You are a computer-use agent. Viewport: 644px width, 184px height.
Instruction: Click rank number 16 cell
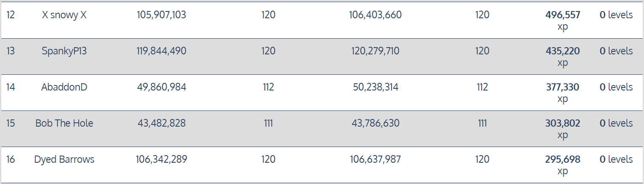(x=11, y=159)
